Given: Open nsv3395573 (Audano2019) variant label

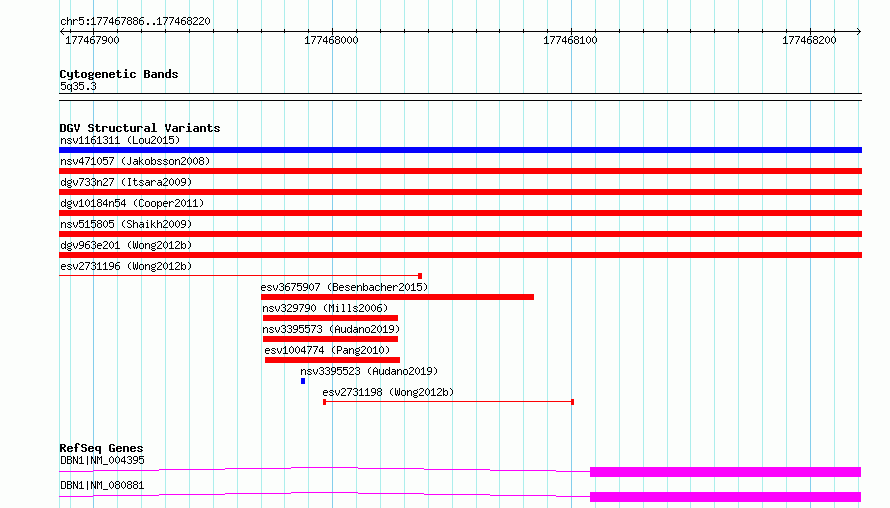Looking at the screenshot, I should (x=331, y=329).
